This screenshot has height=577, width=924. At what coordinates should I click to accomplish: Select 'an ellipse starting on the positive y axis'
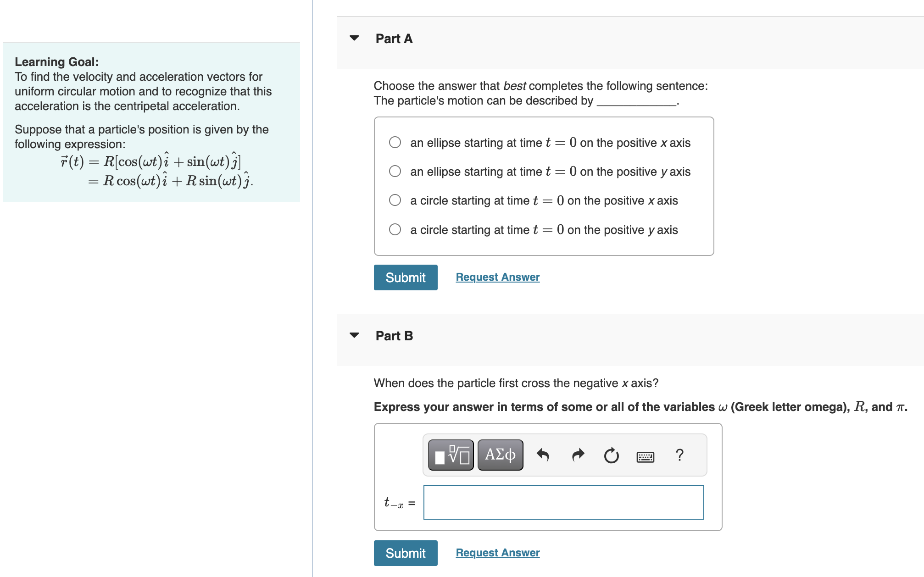[395, 171]
